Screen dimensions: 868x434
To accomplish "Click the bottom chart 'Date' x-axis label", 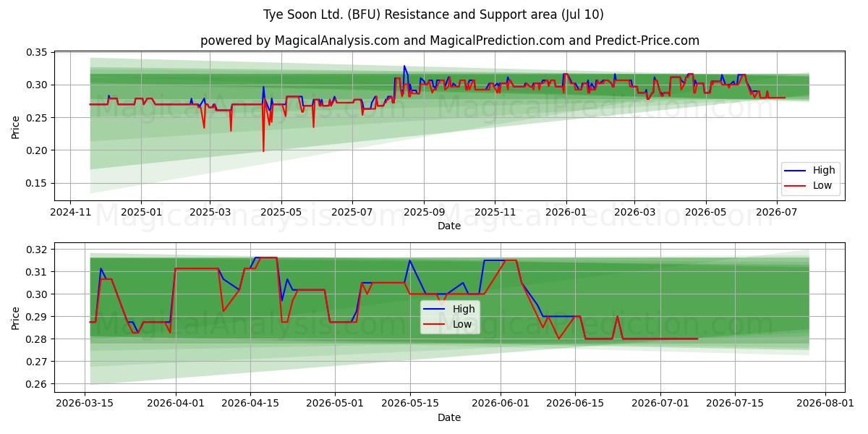I will pos(449,417).
